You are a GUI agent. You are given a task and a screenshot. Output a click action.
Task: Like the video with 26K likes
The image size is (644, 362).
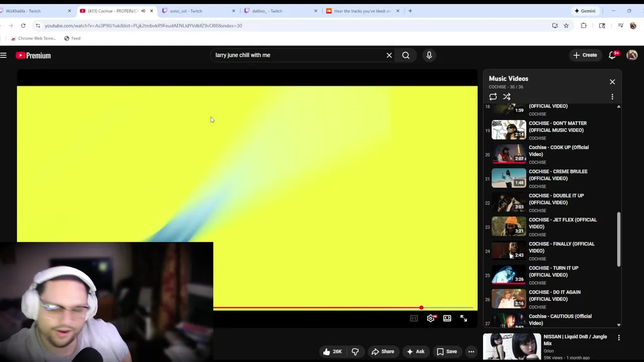point(332,351)
